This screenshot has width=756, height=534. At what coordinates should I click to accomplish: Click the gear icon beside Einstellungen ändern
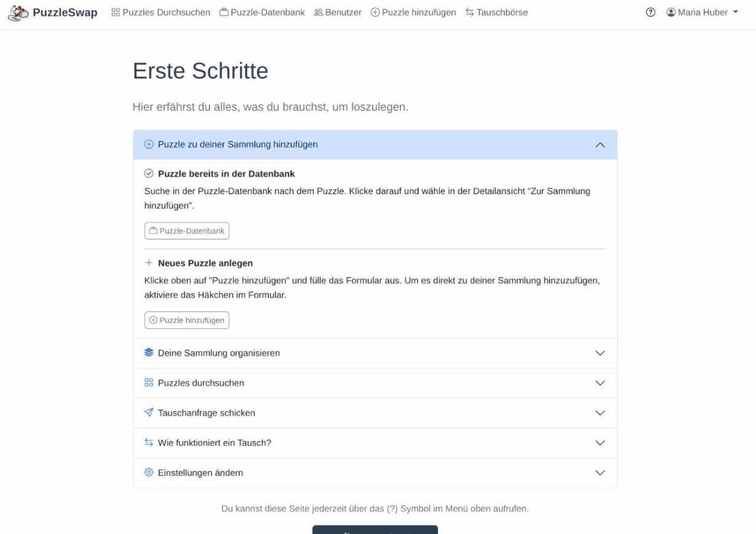coord(149,473)
